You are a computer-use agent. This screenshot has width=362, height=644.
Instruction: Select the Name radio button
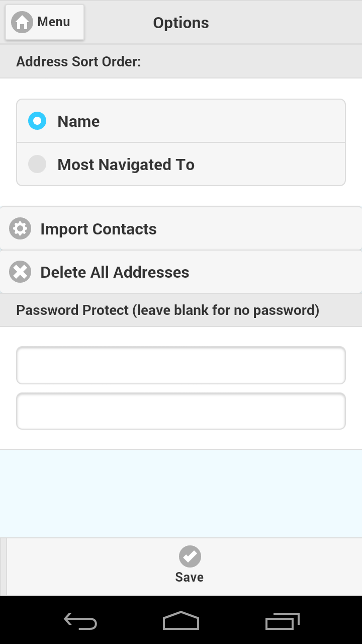coord(37,121)
